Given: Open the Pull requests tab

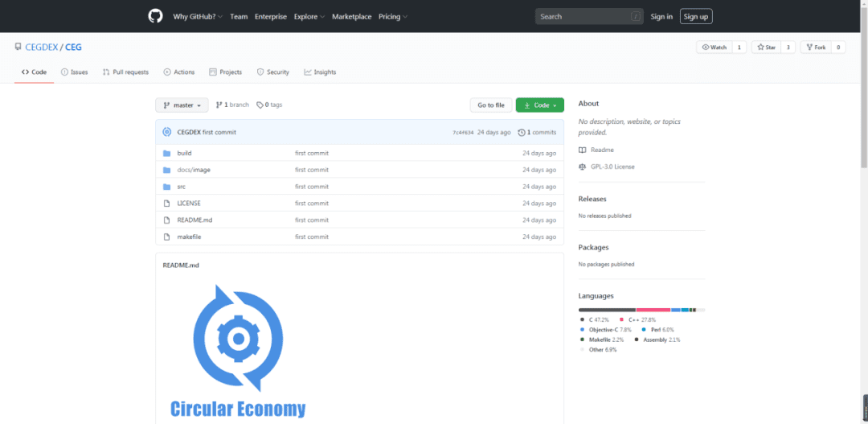Looking at the screenshot, I should (x=125, y=72).
